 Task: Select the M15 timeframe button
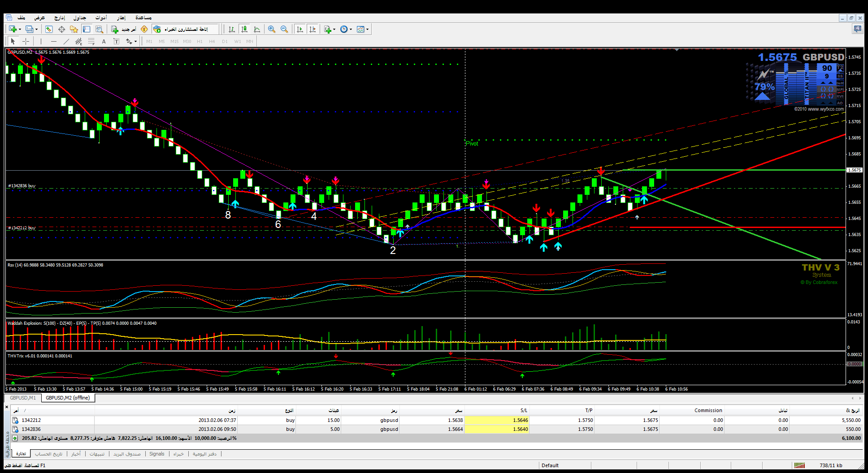tap(174, 41)
